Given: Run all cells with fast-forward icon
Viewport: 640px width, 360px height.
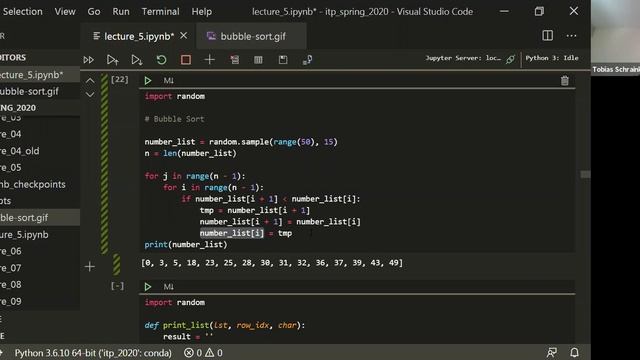Looking at the screenshot, I should click(x=88, y=60).
